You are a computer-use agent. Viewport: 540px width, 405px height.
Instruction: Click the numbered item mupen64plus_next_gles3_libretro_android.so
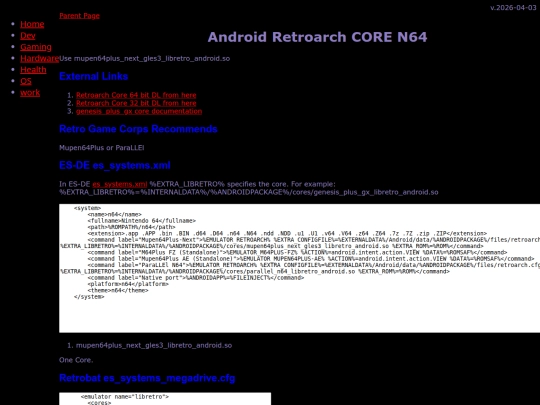[154, 345]
